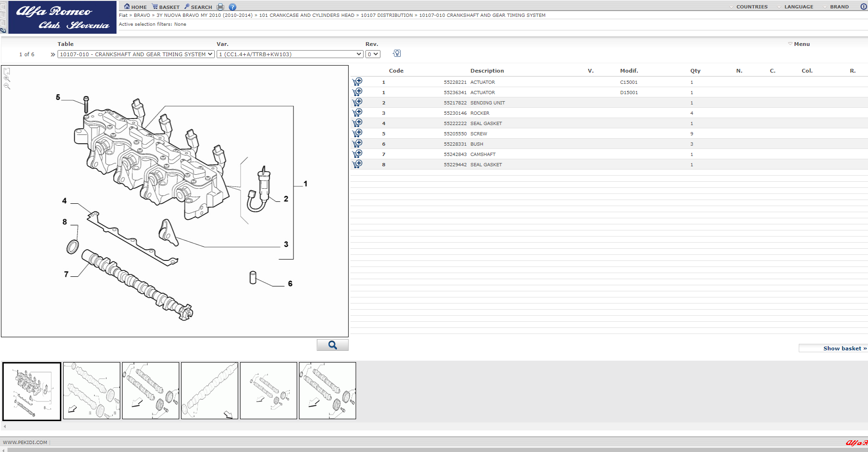Open the BASKET page

166,7
